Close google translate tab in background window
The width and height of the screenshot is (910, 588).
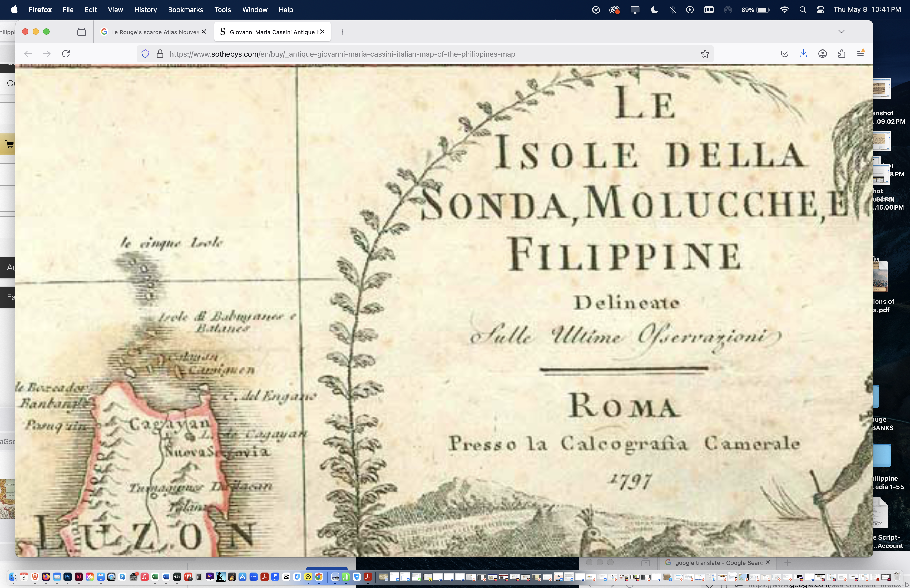(x=768, y=562)
